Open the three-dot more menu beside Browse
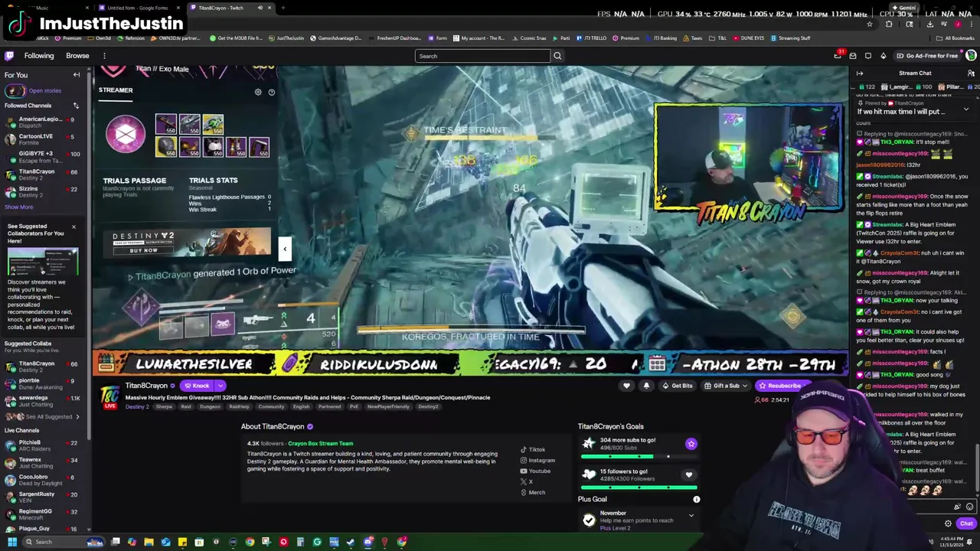 (x=104, y=56)
